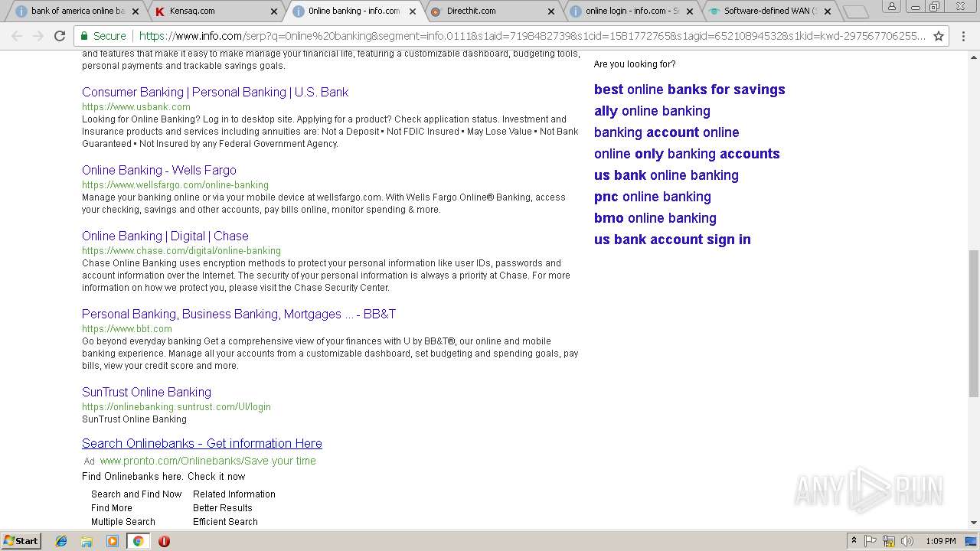Viewport: 980px width, 551px height.
Task: Click 'Search and Find Now' ad sublink
Action: pos(136,494)
